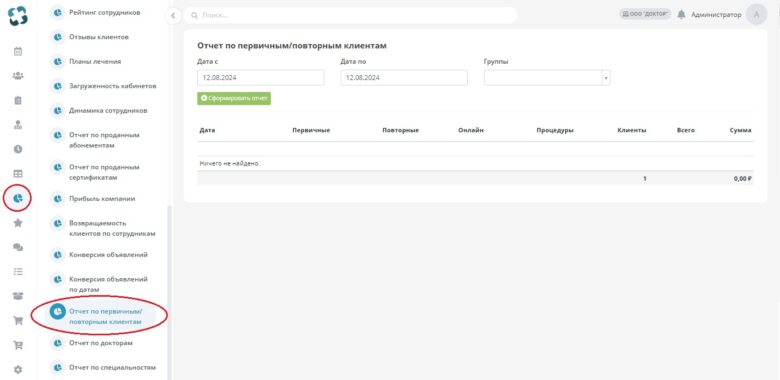Click into the Поиск search box

click(x=351, y=15)
